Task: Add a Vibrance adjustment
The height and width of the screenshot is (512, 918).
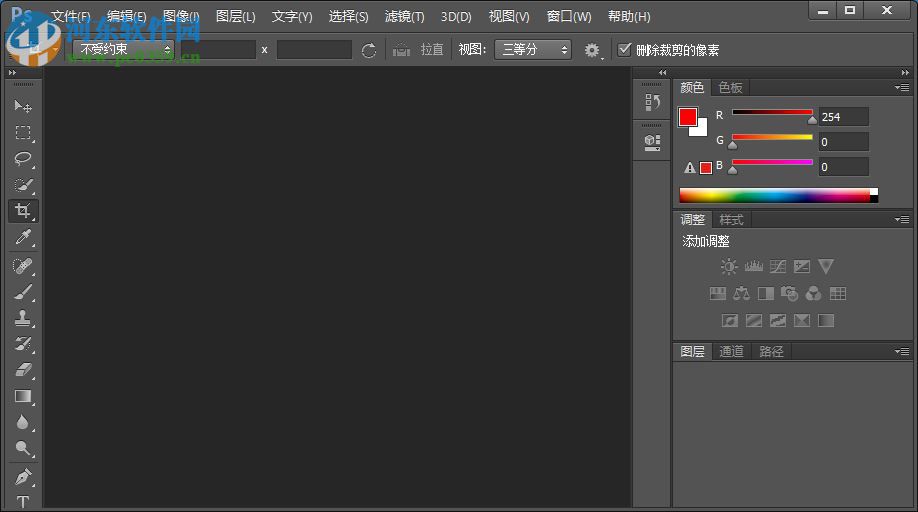Action: pos(825,267)
